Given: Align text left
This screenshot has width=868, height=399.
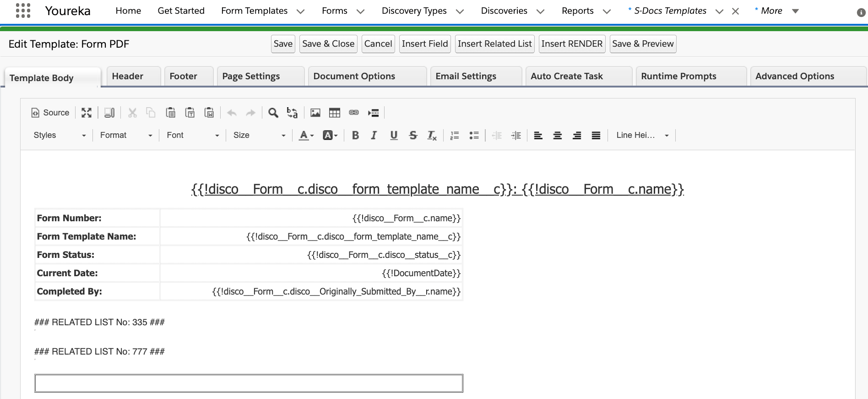Looking at the screenshot, I should pyautogui.click(x=538, y=135).
